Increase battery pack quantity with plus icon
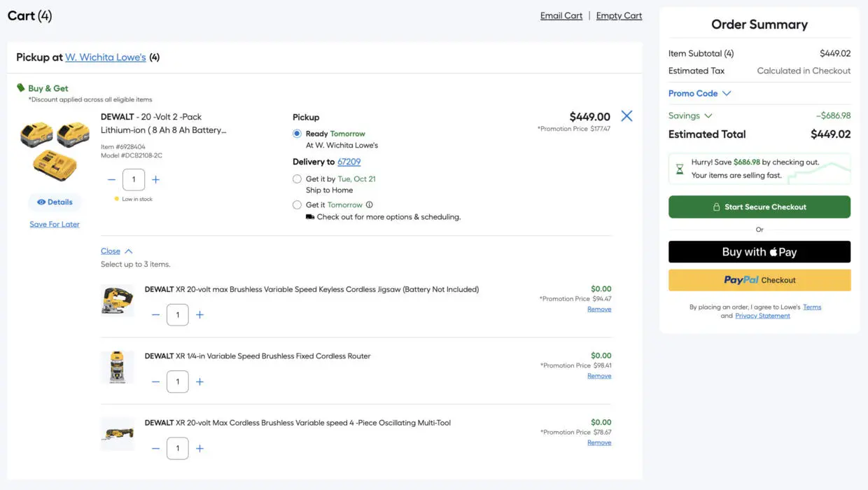 point(155,180)
